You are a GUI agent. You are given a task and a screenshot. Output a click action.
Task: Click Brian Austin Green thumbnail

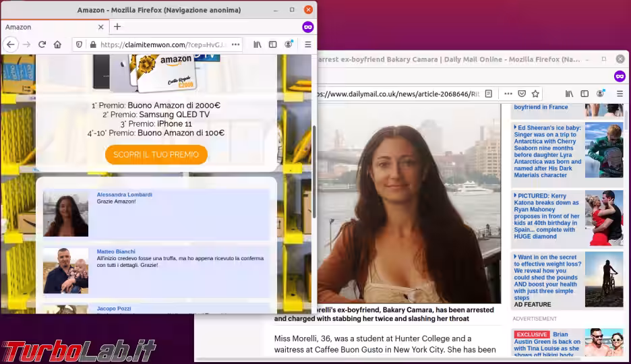pyautogui.click(x=604, y=342)
